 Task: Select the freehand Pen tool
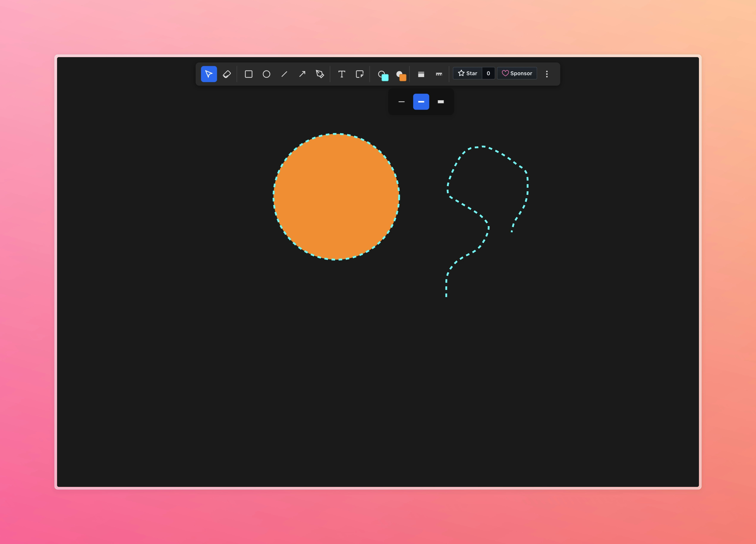coord(320,74)
